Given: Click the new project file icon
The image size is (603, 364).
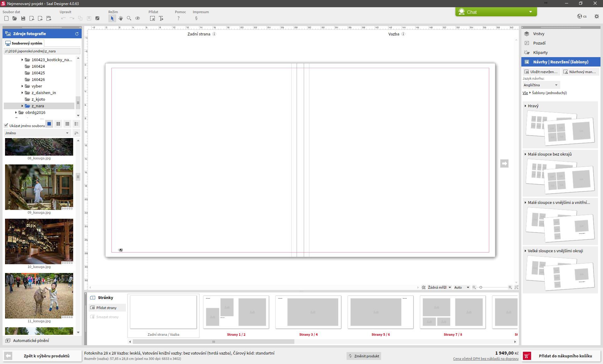Looking at the screenshot, I should (x=6, y=19).
